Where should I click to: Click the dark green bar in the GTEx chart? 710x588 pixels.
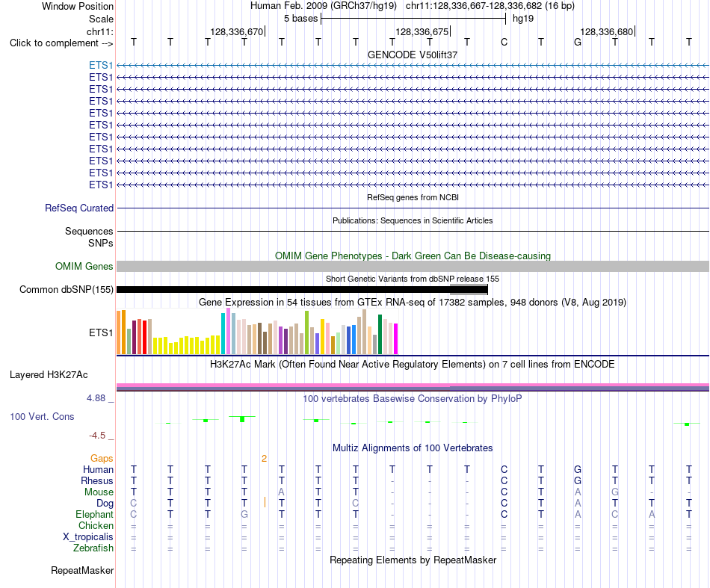[x=380, y=334]
